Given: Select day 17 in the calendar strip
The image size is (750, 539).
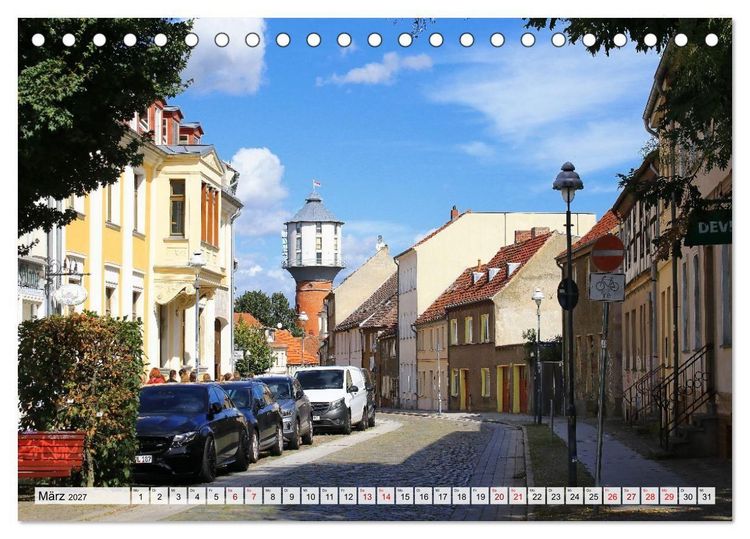Looking at the screenshot, I should coord(442,495).
